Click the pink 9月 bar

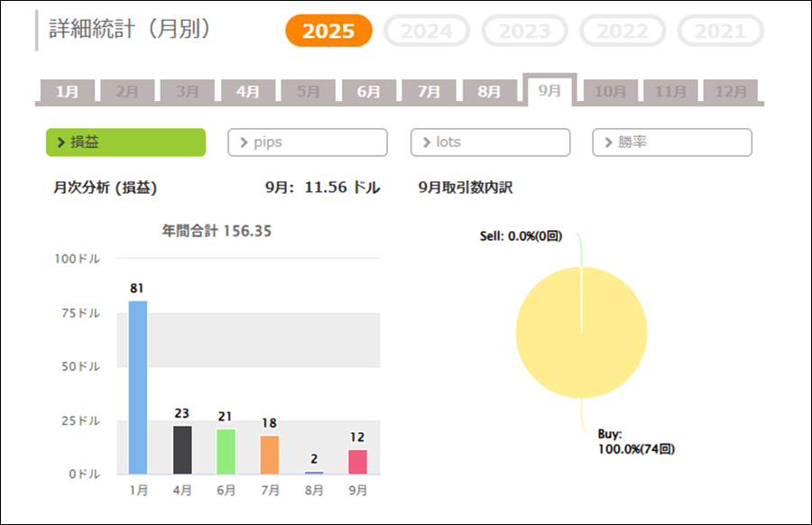358,462
